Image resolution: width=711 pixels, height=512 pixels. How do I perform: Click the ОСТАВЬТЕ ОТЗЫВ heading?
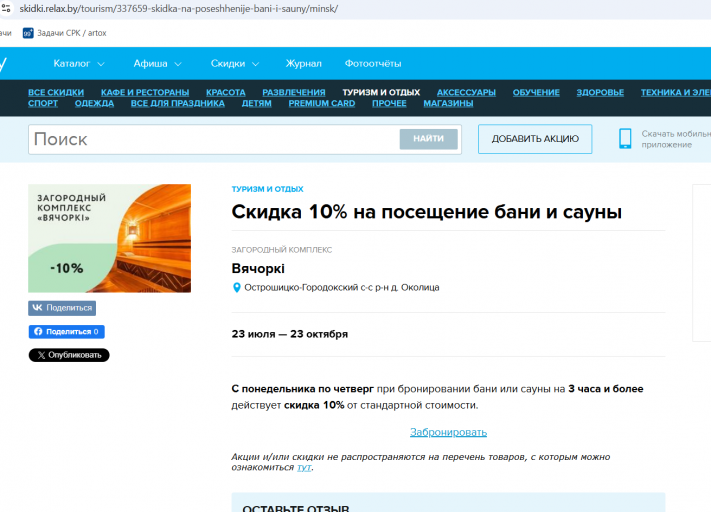click(296, 508)
